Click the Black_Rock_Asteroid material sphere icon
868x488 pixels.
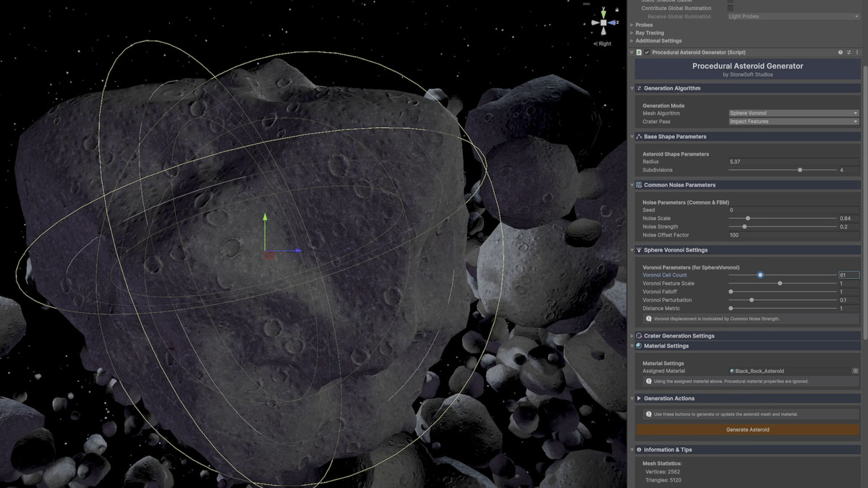tap(732, 371)
